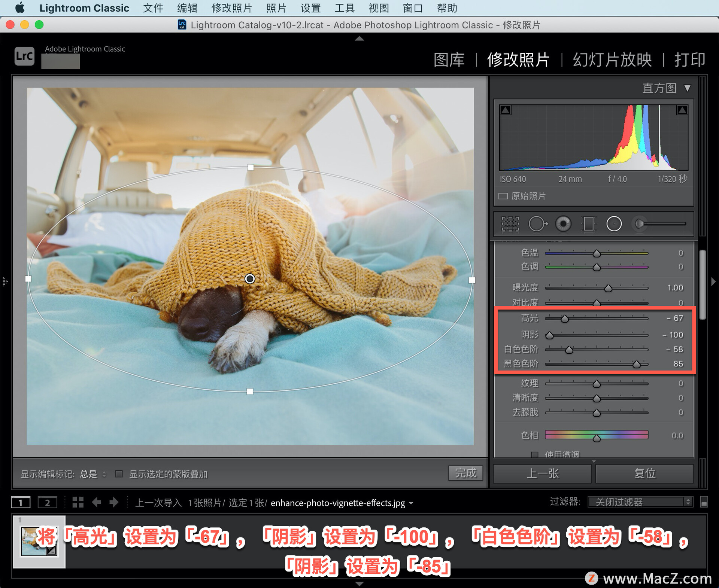Toggle shadow clipping indicator in histogram
The width and height of the screenshot is (719, 588).
tap(506, 110)
